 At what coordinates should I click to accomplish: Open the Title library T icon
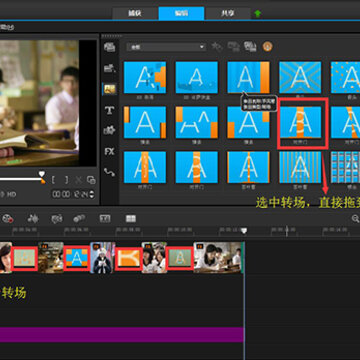point(110,110)
